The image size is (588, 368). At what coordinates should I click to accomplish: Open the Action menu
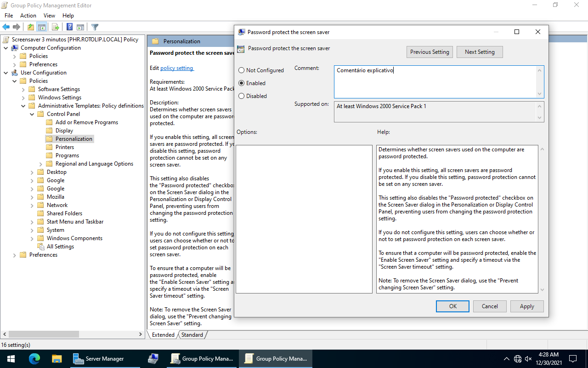pos(28,16)
